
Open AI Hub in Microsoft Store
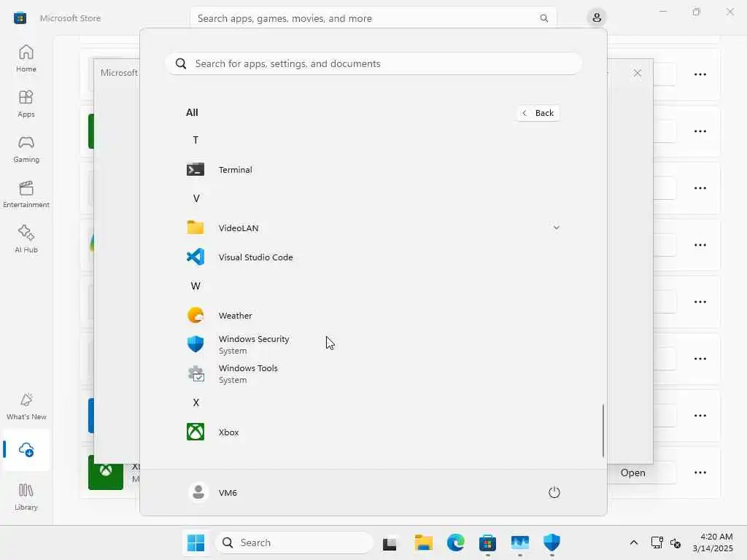coord(26,239)
